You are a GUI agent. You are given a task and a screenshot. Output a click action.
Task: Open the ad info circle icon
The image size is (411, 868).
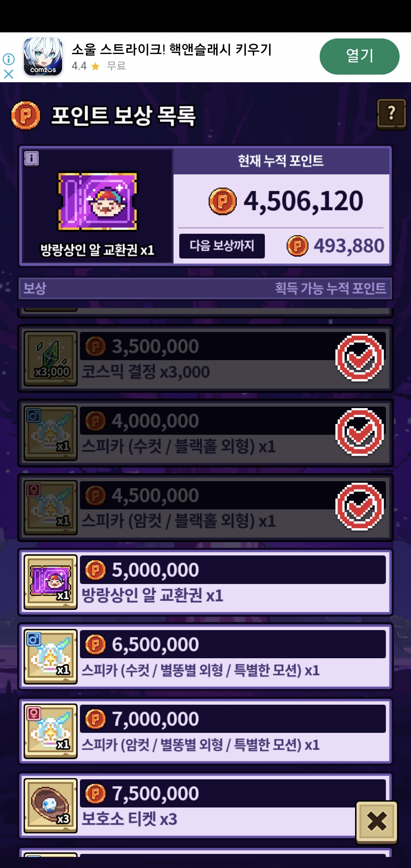[8, 59]
